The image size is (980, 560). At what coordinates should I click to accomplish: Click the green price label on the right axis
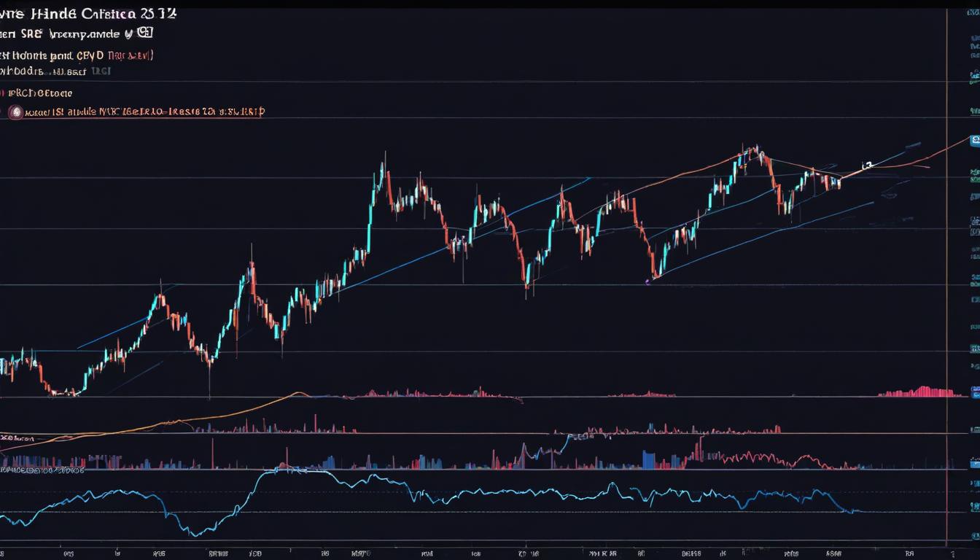coord(974,175)
